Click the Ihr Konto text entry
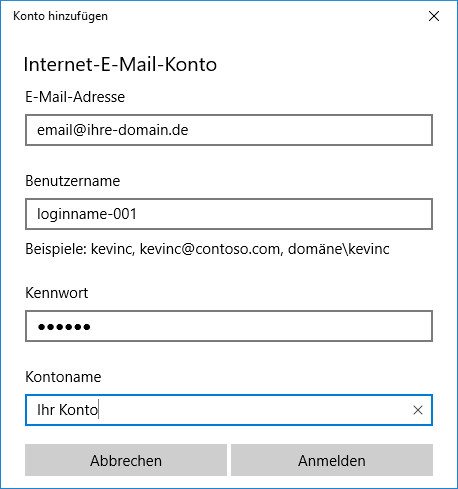The image size is (458, 489). pos(68,410)
